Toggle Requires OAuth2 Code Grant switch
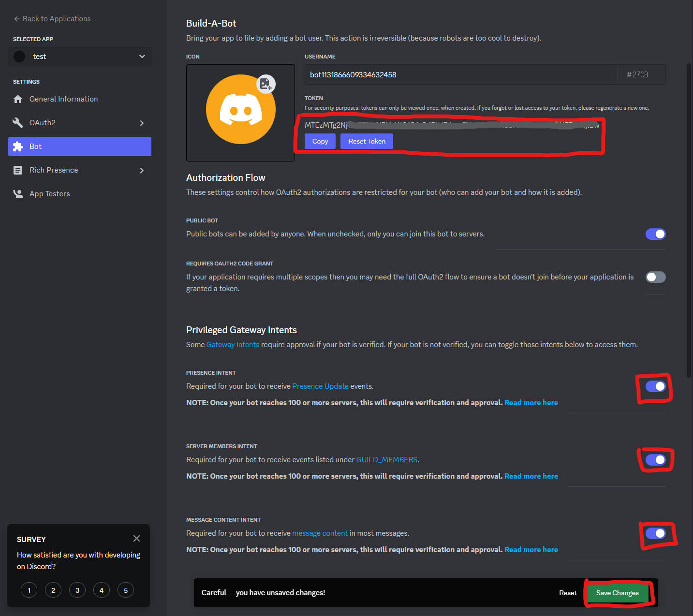 [655, 277]
